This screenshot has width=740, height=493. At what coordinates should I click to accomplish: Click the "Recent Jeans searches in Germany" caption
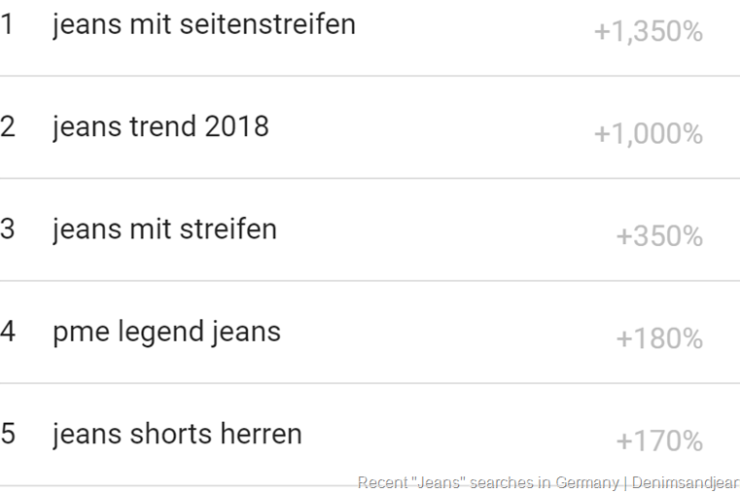(488, 482)
